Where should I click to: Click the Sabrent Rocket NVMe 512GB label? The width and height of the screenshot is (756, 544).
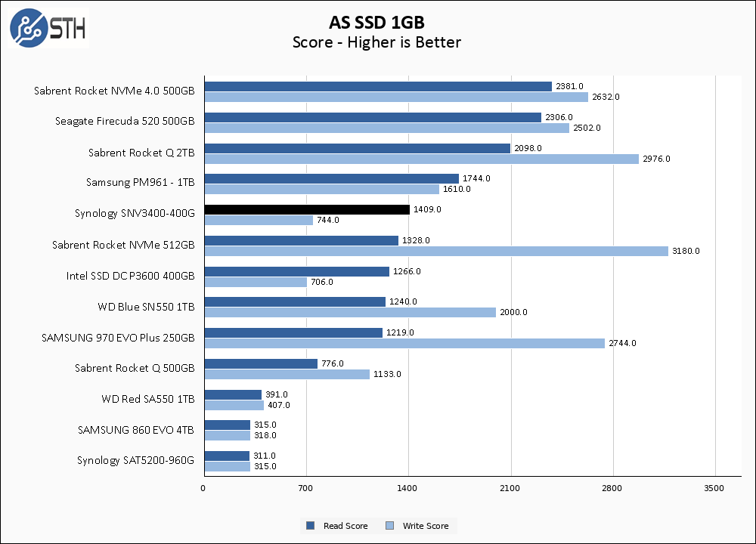(x=123, y=245)
